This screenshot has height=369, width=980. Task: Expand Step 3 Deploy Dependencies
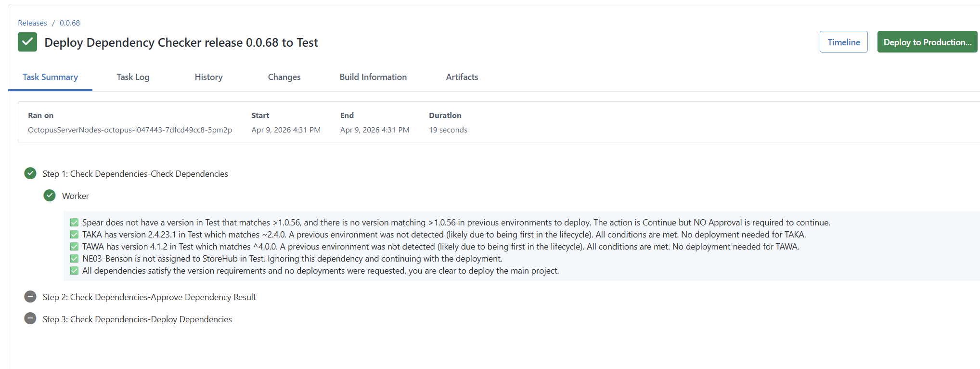coord(137,319)
